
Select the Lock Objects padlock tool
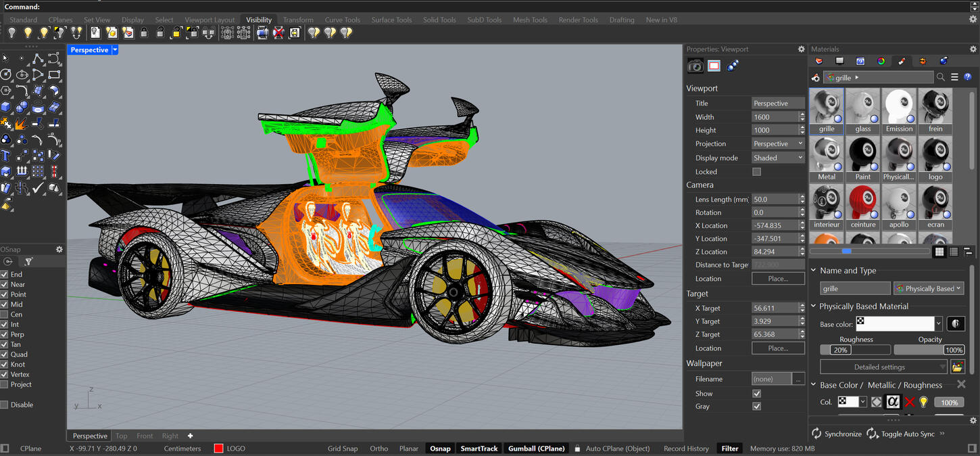tap(143, 32)
